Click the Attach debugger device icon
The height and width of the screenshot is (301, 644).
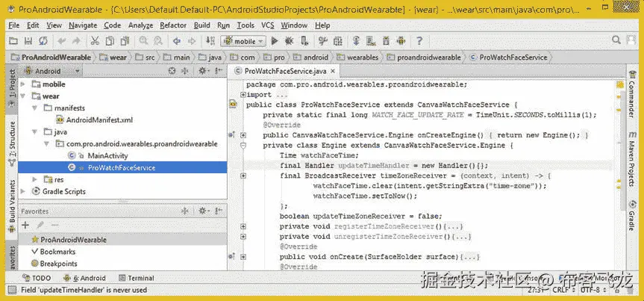[304, 41]
